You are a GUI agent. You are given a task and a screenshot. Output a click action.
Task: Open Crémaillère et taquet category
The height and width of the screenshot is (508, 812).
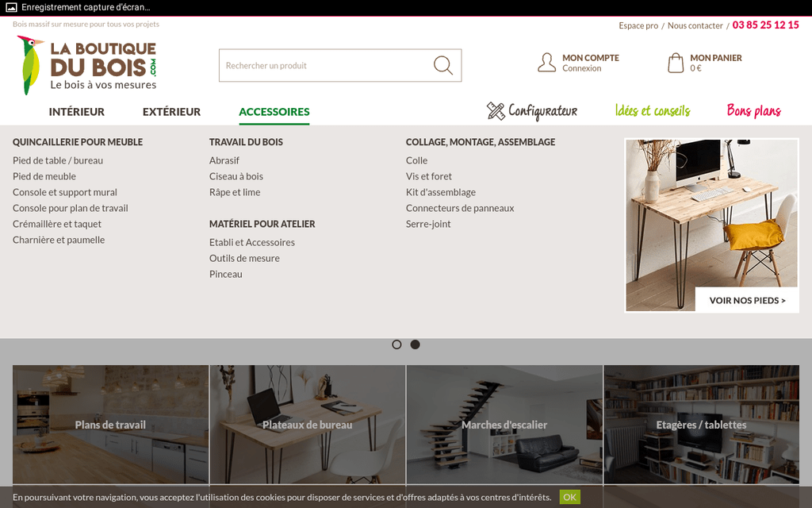[57, 225]
